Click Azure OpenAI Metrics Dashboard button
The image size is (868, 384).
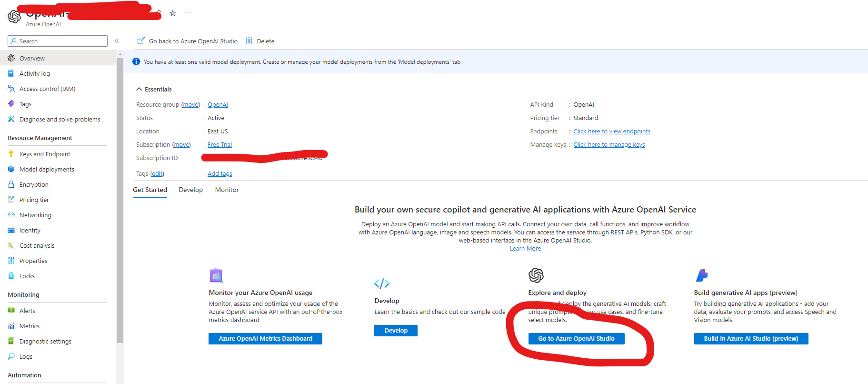265,339
